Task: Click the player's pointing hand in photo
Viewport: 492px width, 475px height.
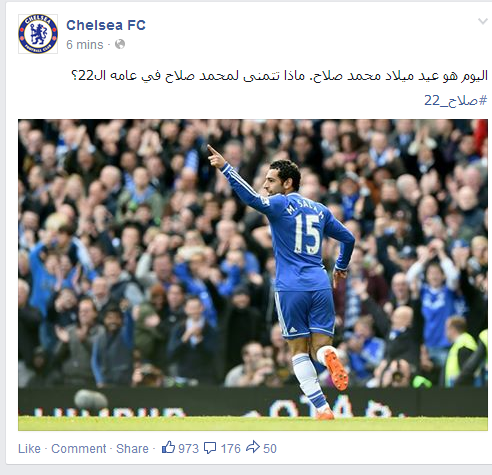Action: [x=215, y=156]
